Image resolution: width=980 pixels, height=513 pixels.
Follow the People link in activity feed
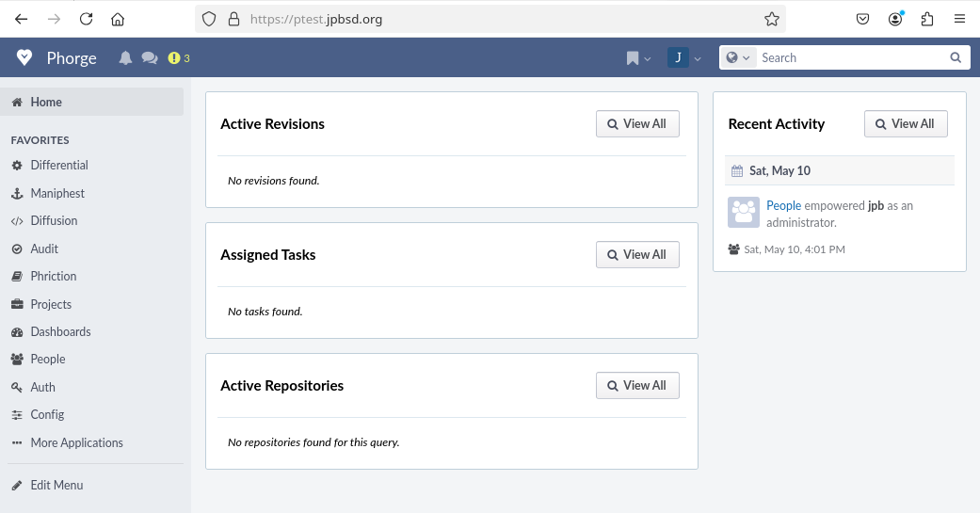pos(783,205)
